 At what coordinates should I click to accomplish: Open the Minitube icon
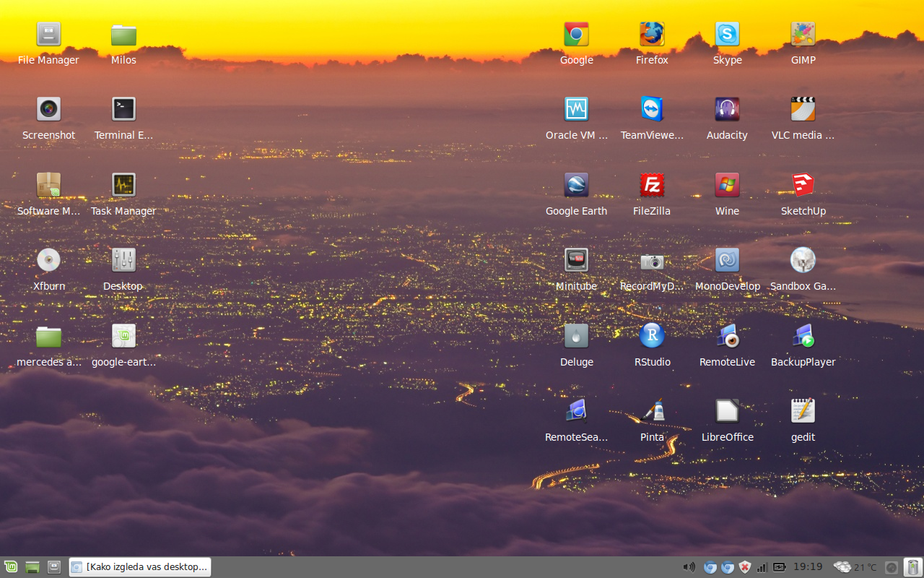tap(576, 260)
